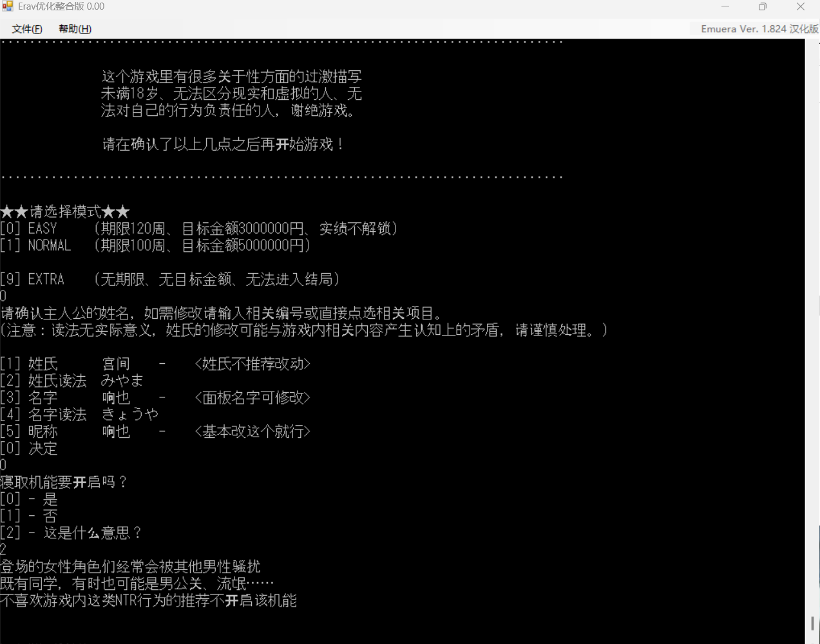
Task: Restore down the Erav window
Action: point(763,6)
